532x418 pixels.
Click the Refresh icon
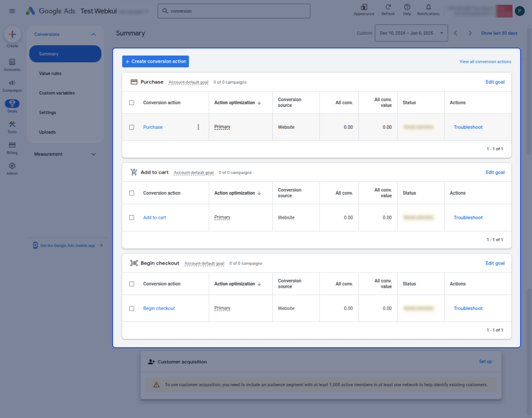(x=388, y=10)
